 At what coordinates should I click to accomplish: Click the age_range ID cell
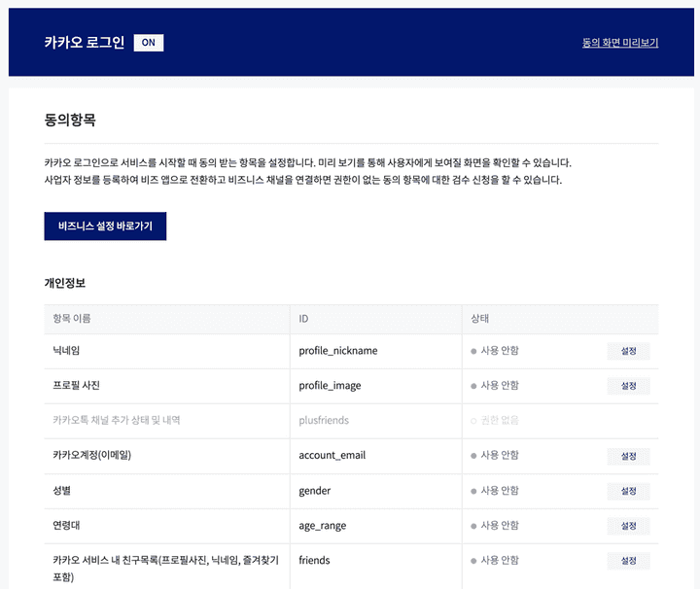point(322,526)
